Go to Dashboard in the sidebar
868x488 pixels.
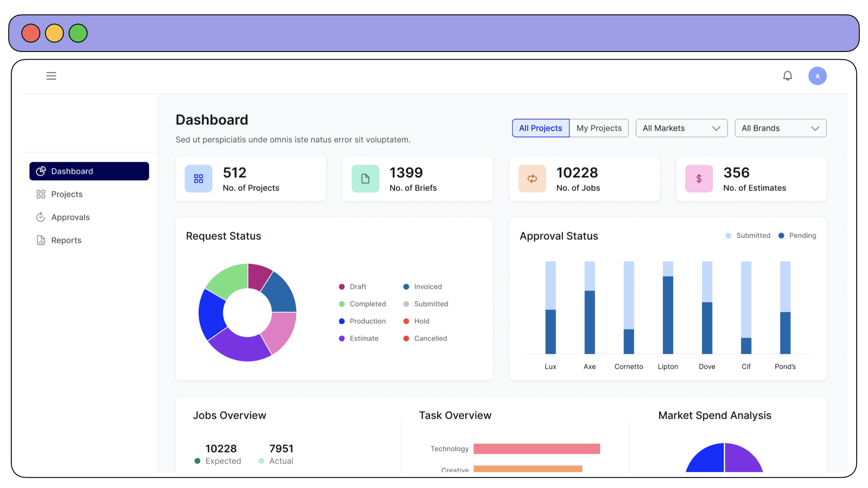pyautogui.click(x=89, y=171)
